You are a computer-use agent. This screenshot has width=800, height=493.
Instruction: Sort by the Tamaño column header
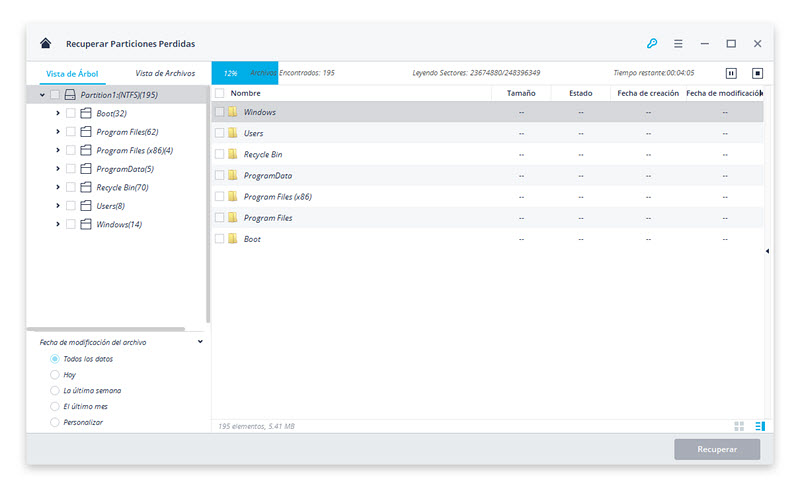tap(521, 93)
